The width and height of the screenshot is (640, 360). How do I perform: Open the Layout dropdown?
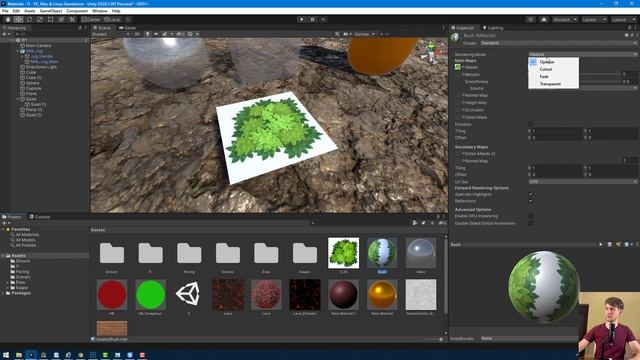tap(623, 19)
